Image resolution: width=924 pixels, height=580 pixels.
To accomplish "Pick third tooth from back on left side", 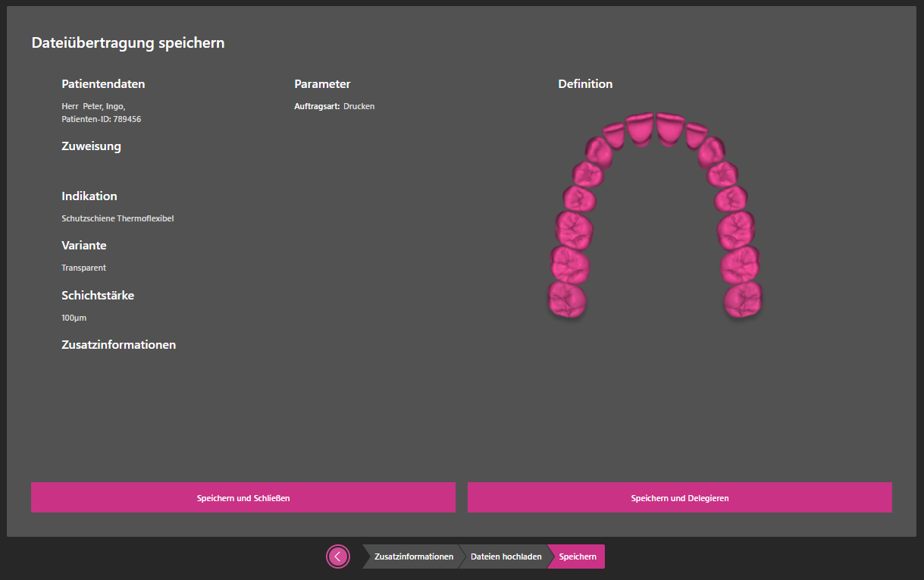I will pyautogui.click(x=574, y=227).
